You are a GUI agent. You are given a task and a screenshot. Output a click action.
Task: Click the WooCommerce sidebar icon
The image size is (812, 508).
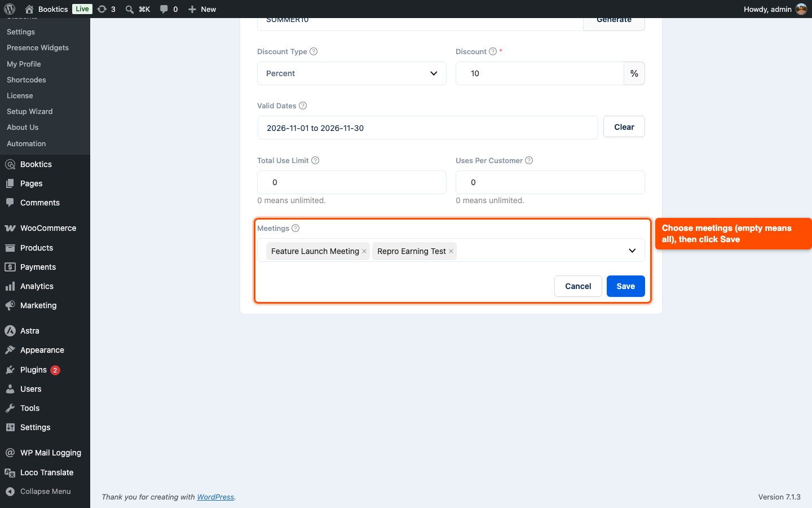(x=10, y=228)
